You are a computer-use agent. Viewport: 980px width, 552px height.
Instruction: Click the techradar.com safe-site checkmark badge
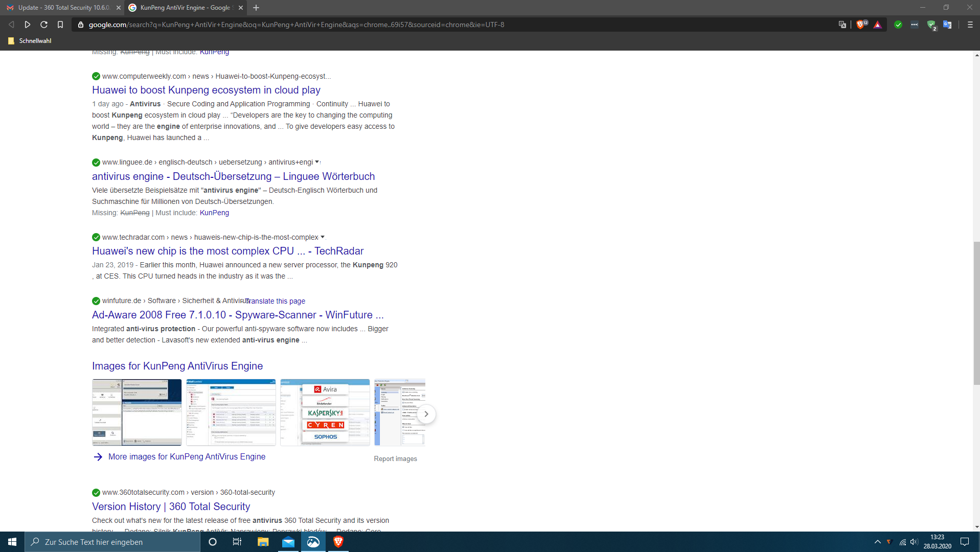coord(96,237)
